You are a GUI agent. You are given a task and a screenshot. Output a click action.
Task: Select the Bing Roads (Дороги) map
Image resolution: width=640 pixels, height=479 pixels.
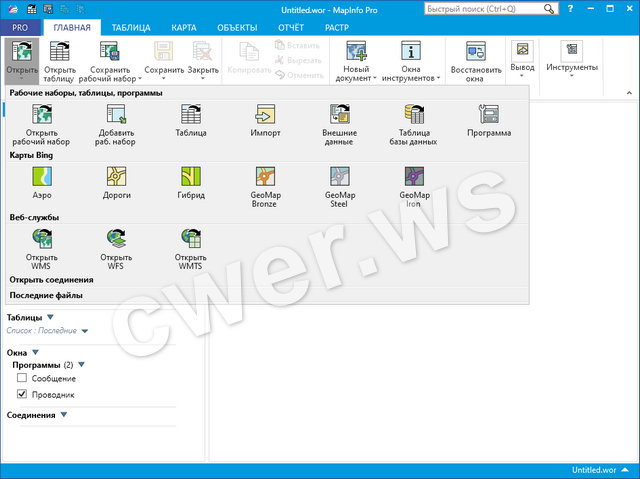point(117,182)
